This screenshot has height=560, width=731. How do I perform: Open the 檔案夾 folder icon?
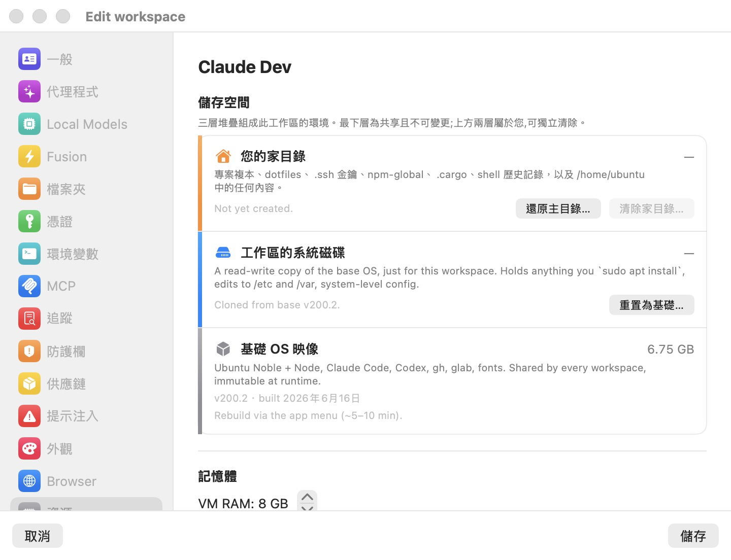pos(29,189)
